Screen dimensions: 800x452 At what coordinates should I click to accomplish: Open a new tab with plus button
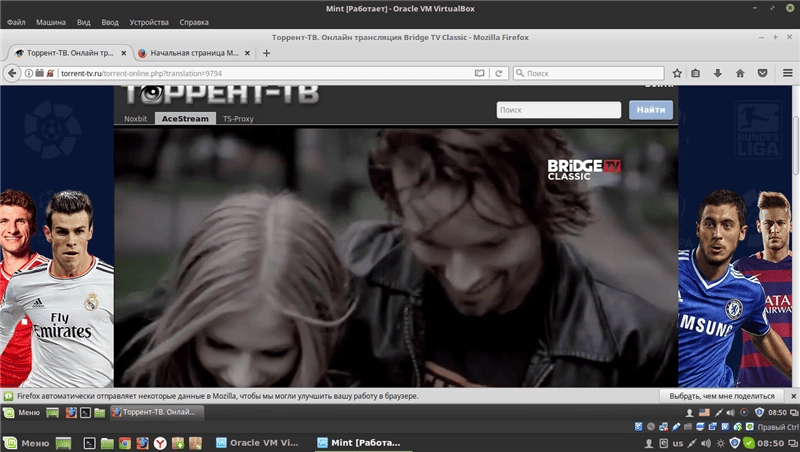click(x=266, y=53)
